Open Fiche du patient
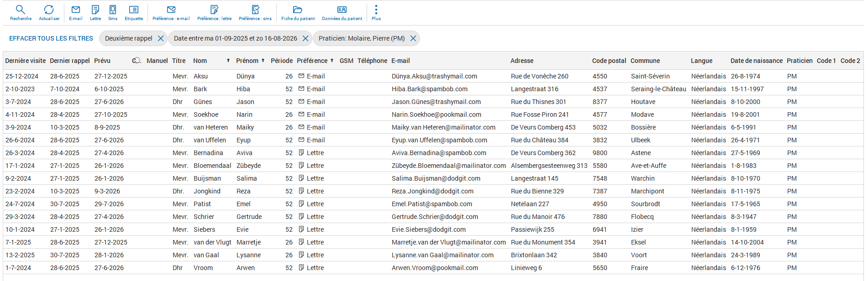The image size is (868, 281). coord(298,13)
